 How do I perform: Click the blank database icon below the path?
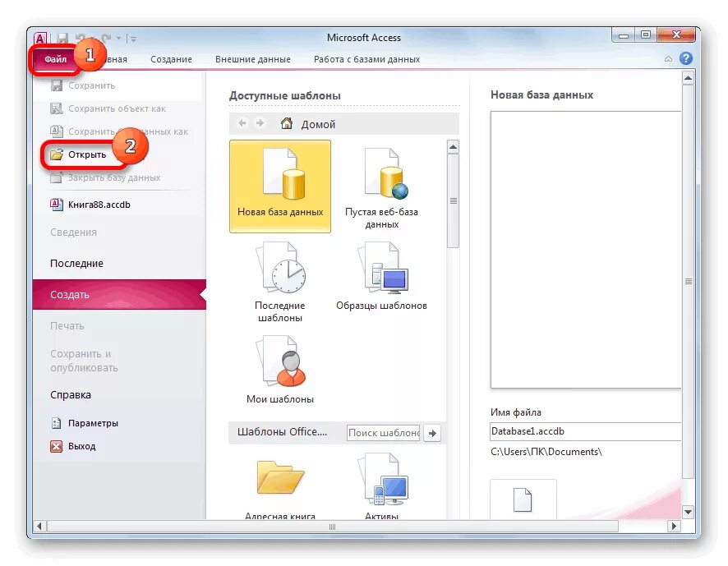(x=523, y=499)
